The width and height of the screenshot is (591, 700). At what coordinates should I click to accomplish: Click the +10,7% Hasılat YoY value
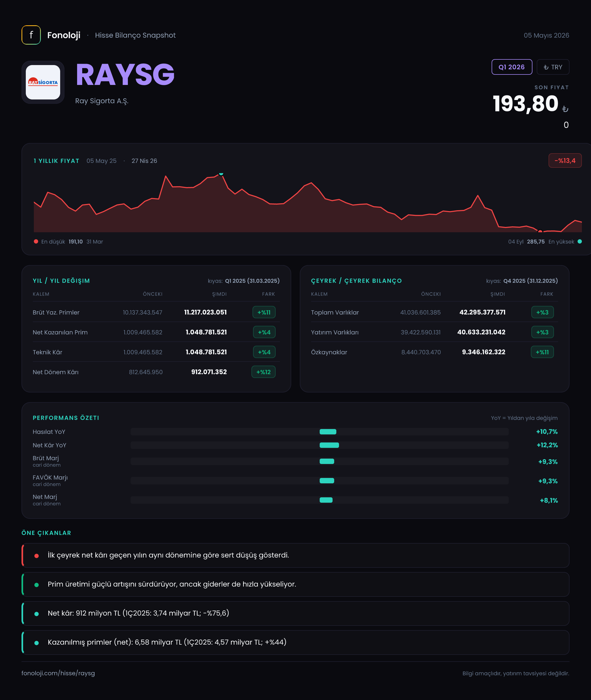click(547, 432)
